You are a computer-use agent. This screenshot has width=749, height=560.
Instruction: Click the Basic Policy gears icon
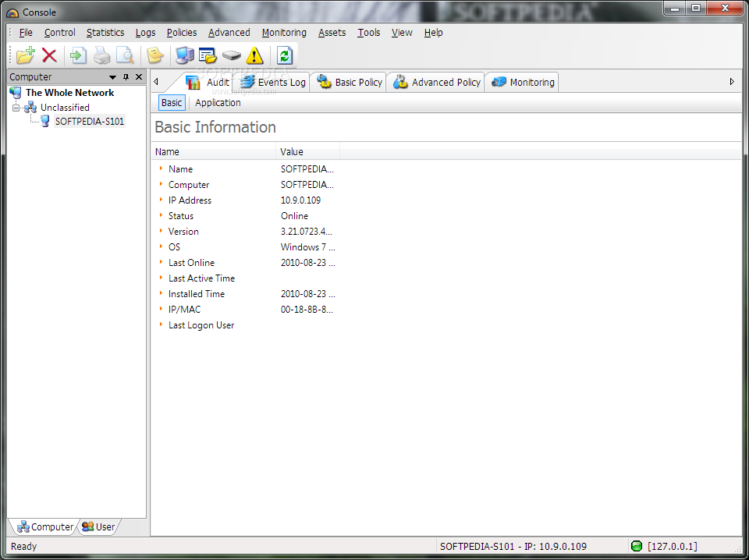(324, 82)
